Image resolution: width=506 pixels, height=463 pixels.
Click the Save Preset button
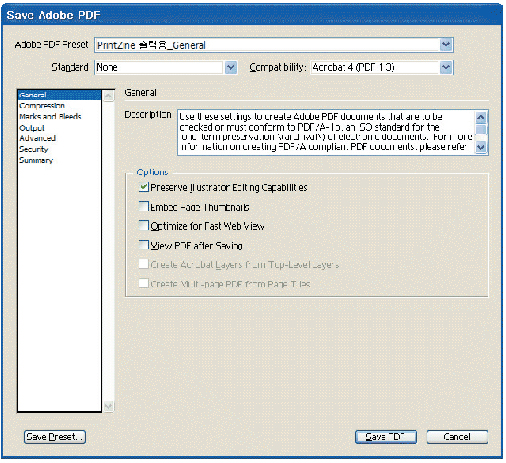(x=55, y=437)
